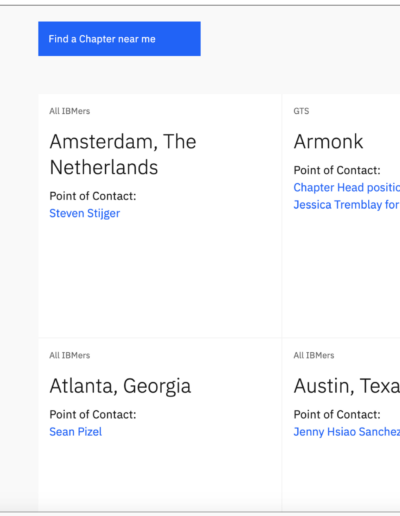This screenshot has width=400, height=516.
Task: Click the Find a Chapter near me button
Action: (x=119, y=39)
